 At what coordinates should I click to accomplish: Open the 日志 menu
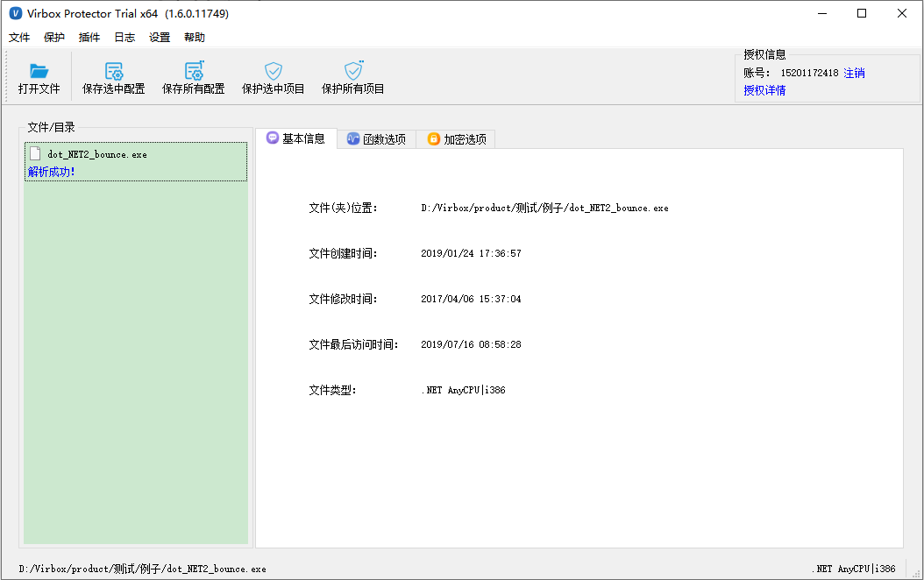click(x=124, y=38)
